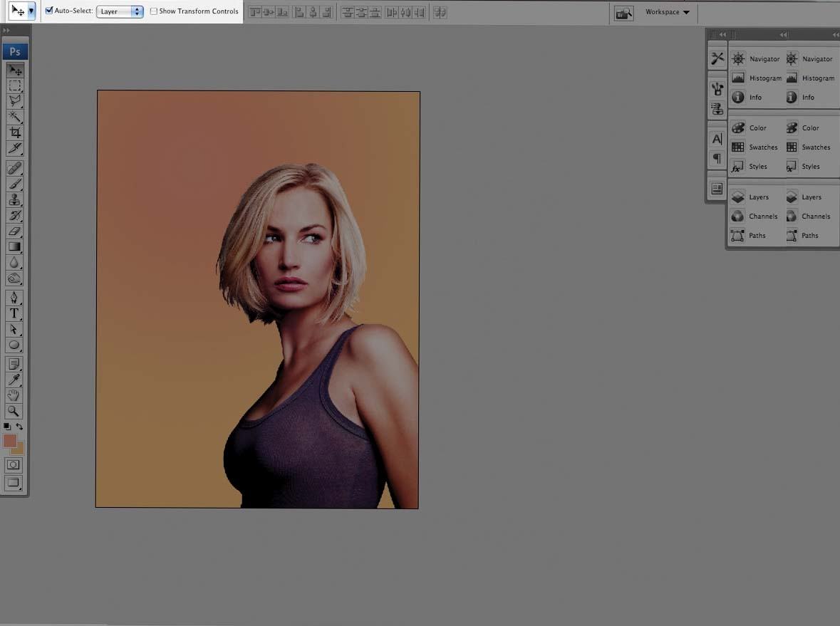
Task: Choose the Brush tool
Action: (14, 184)
